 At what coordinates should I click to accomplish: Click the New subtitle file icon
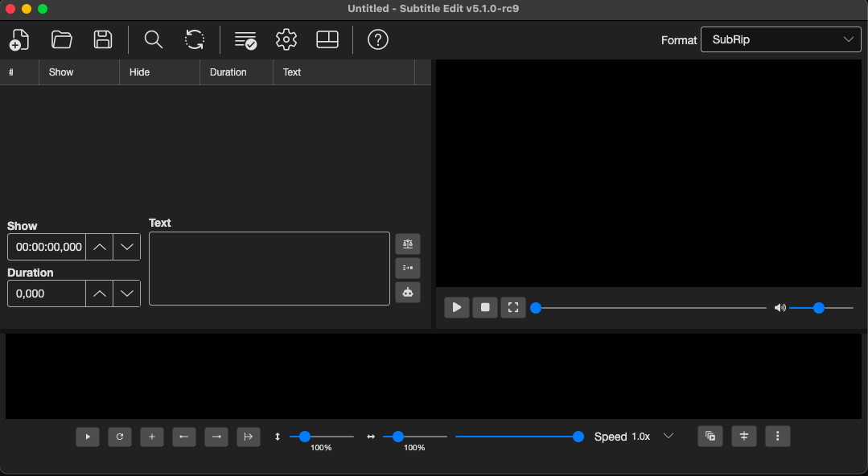tap(19, 40)
